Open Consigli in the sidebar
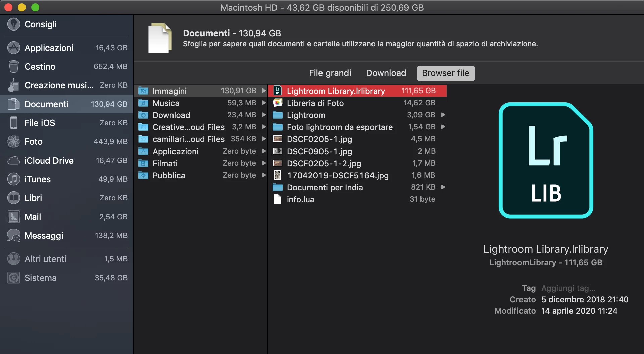The width and height of the screenshot is (644, 354). pyautogui.click(x=67, y=24)
